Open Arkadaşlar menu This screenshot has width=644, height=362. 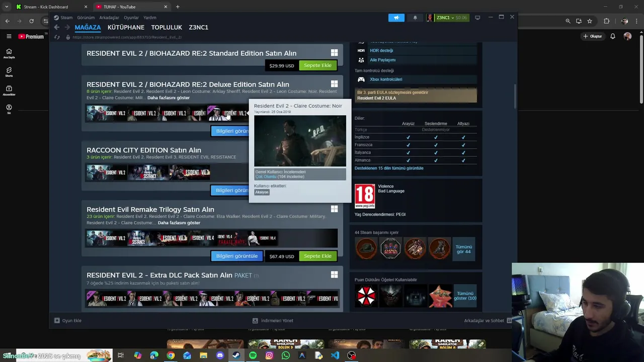pos(109,18)
